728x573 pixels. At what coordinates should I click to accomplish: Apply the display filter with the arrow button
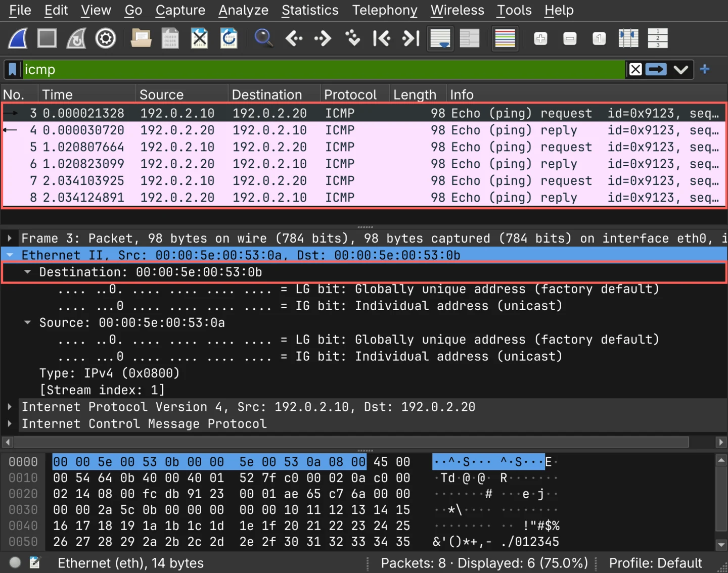click(656, 69)
